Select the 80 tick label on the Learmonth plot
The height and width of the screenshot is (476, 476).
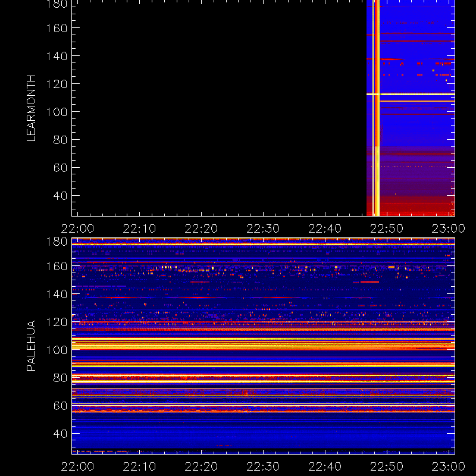60,140
